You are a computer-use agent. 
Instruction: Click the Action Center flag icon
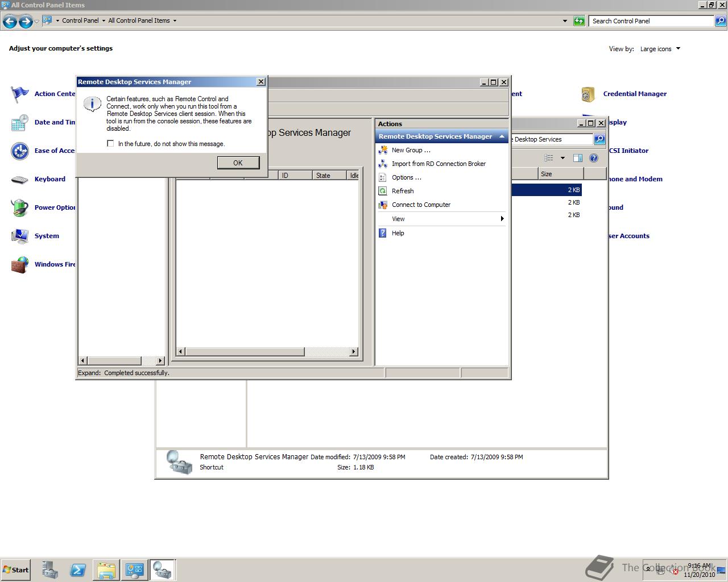coord(20,94)
